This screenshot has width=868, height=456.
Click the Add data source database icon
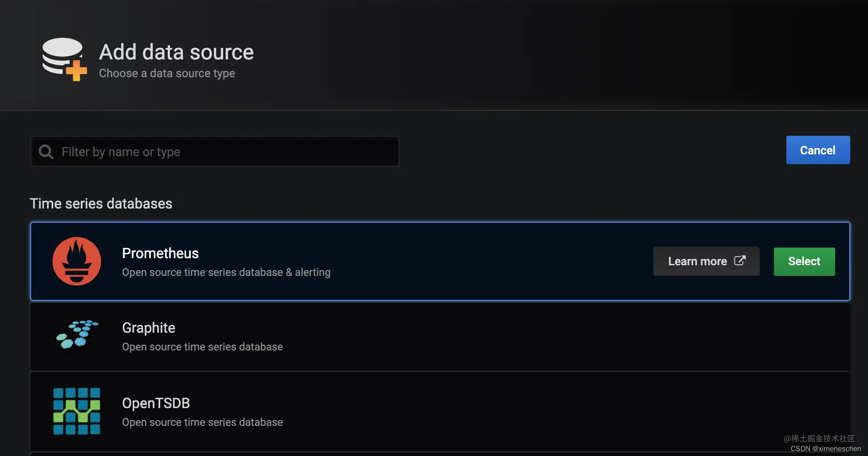pyautogui.click(x=64, y=59)
